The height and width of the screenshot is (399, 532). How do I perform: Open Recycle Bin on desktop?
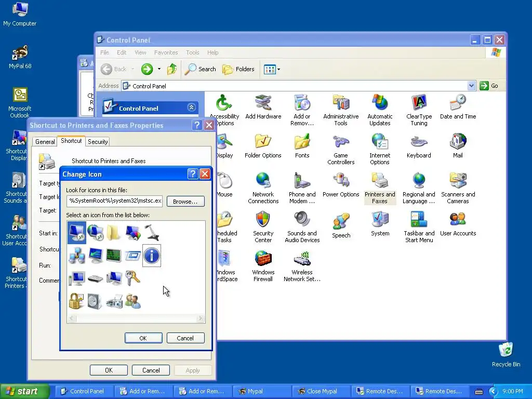point(506,355)
